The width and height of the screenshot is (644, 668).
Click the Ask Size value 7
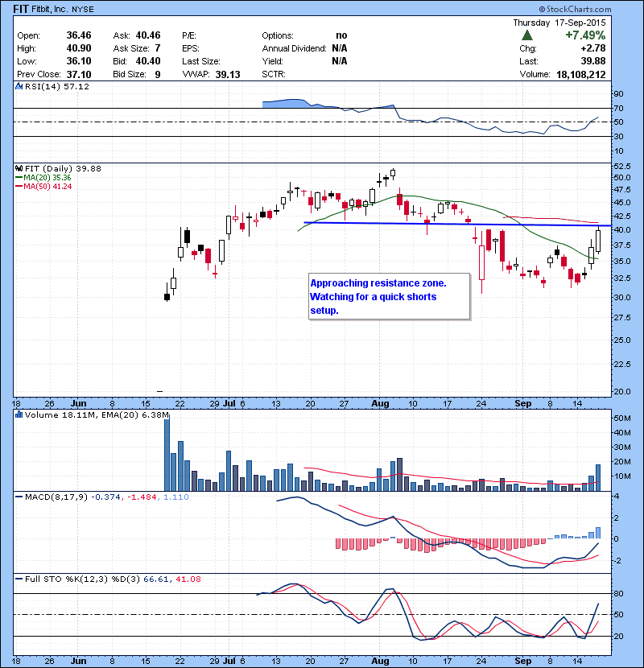(x=158, y=48)
